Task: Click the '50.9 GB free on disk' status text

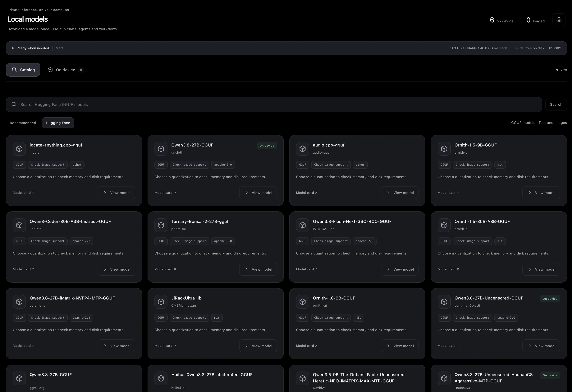Action: click(x=528, y=48)
